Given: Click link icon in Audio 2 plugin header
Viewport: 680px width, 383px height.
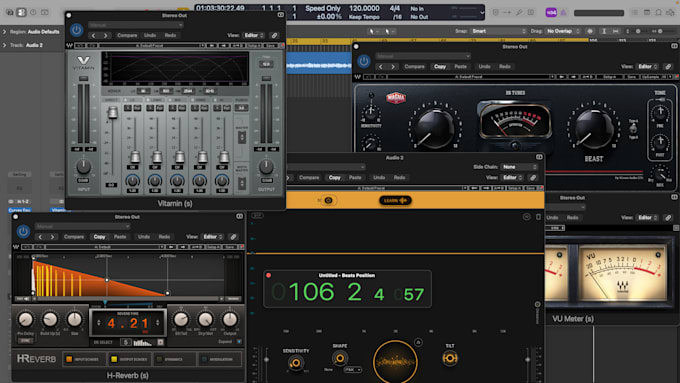Looking at the screenshot, I should click(x=533, y=177).
